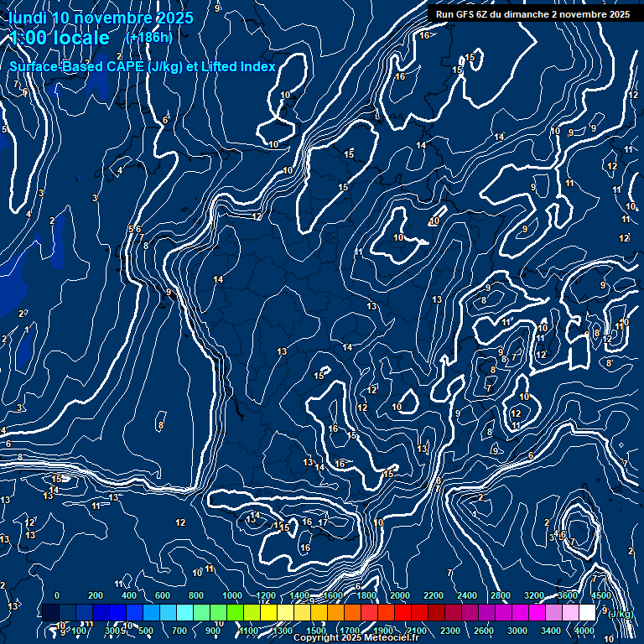Click the '1:00 locale' time label

pos(60,38)
